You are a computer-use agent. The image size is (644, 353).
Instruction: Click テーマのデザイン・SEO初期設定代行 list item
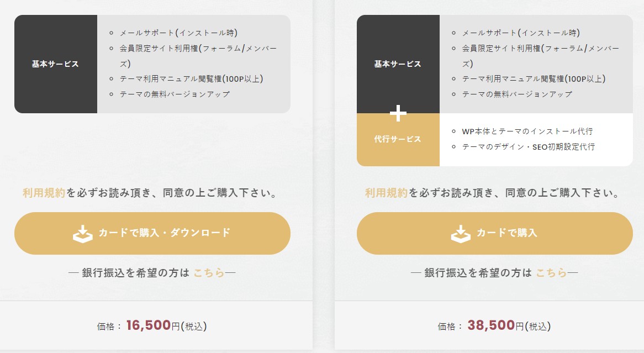(527, 146)
